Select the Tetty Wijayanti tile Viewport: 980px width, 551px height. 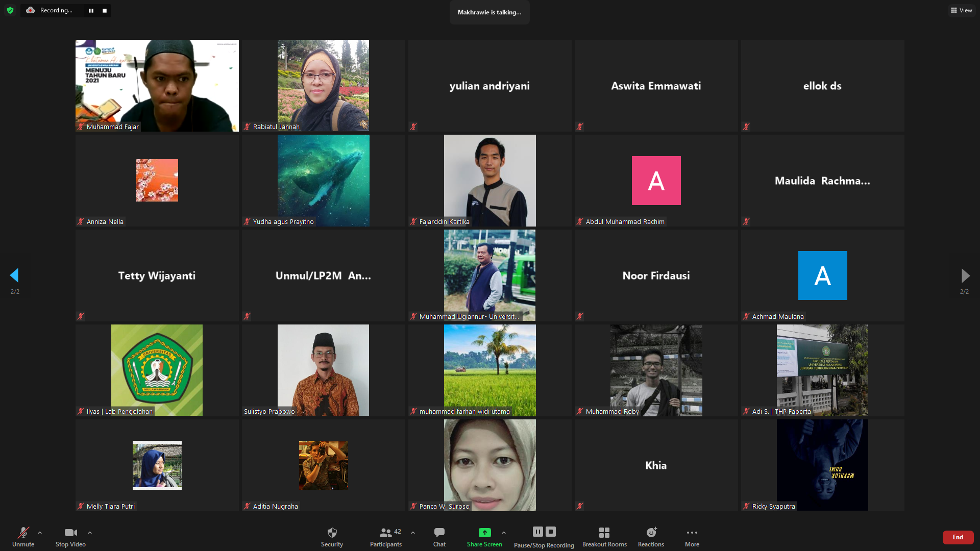click(157, 275)
